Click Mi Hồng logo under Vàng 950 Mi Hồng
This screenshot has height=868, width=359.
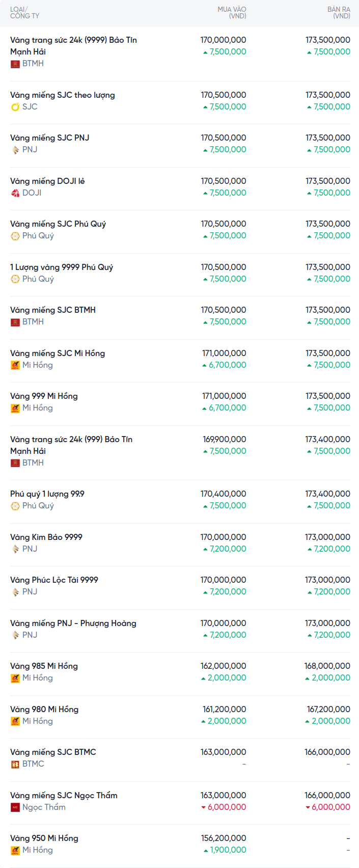[x=15, y=850]
